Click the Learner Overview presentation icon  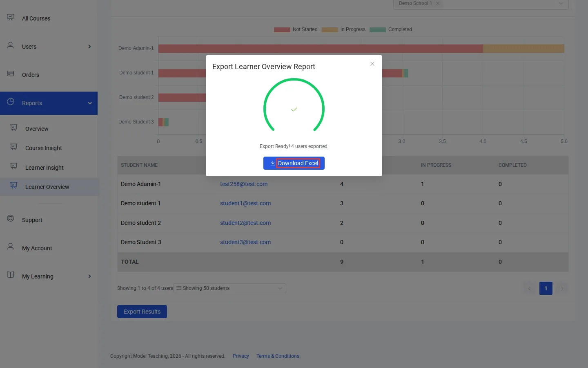tap(13, 186)
